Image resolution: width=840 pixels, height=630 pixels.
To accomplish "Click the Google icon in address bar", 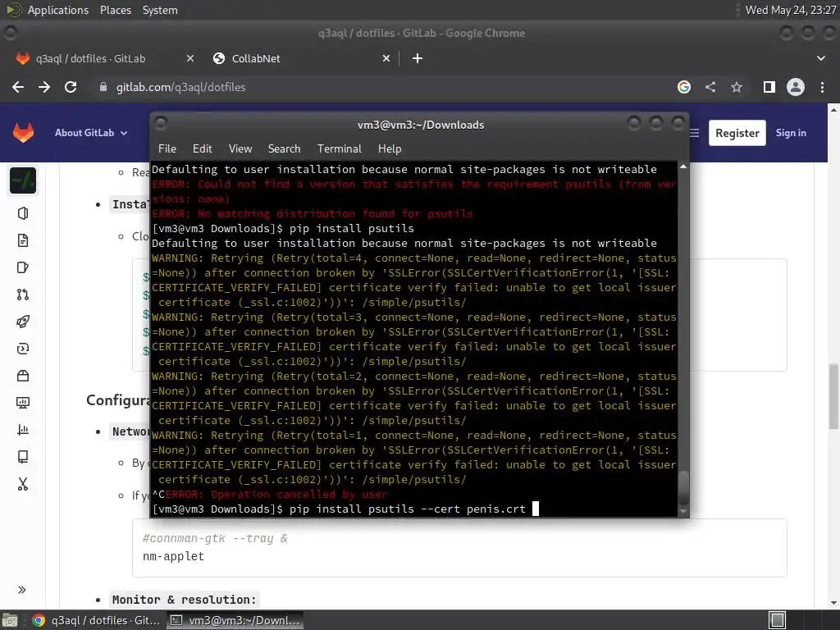I will coord(684,87).
